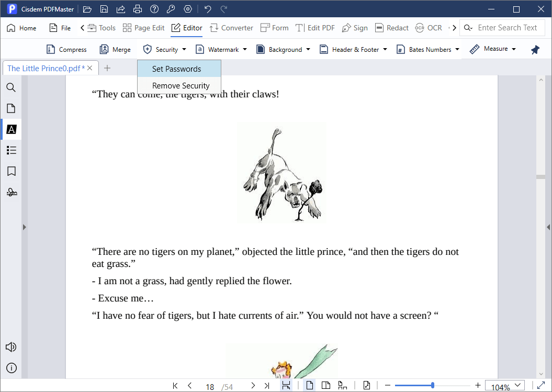Click the Merge tool
This screenshot has height=392, width=552.
coord(115,50)
